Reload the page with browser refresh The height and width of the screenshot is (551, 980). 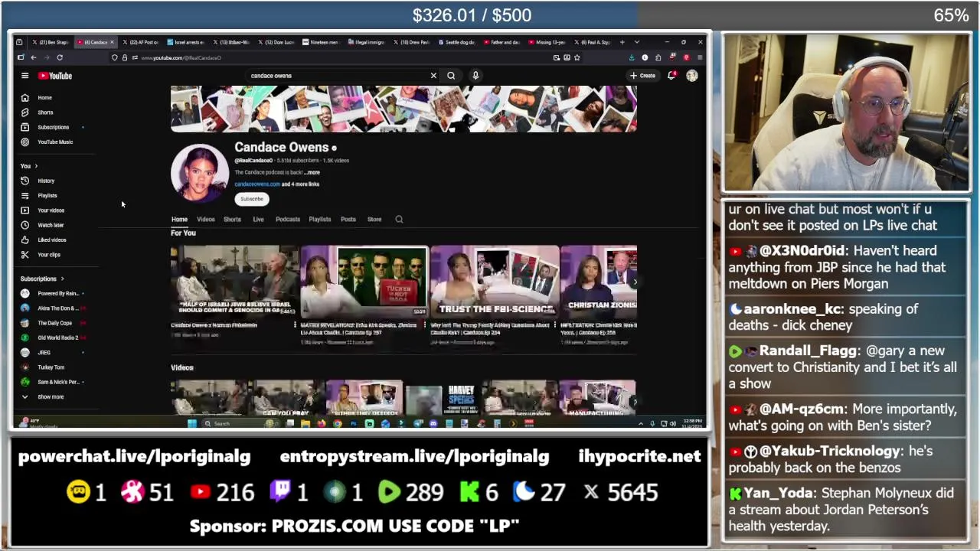pos(60,57)
